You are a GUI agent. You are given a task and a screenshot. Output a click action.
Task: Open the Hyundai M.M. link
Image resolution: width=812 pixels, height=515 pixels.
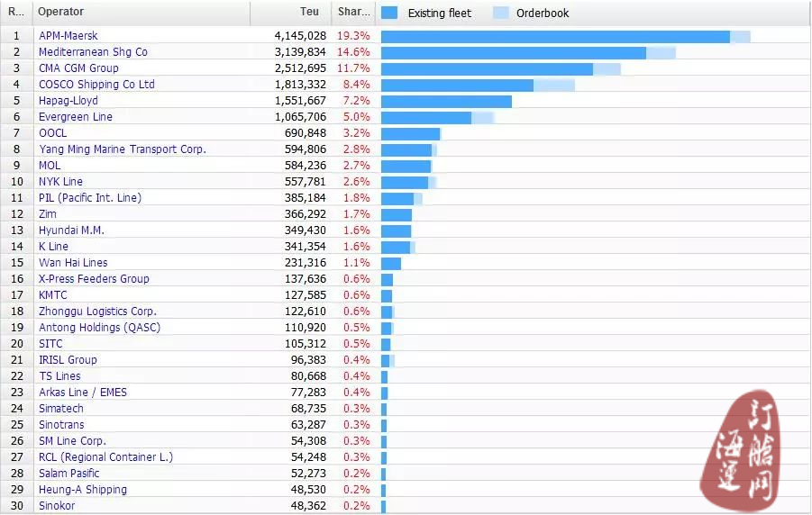[x=71, y=230]
